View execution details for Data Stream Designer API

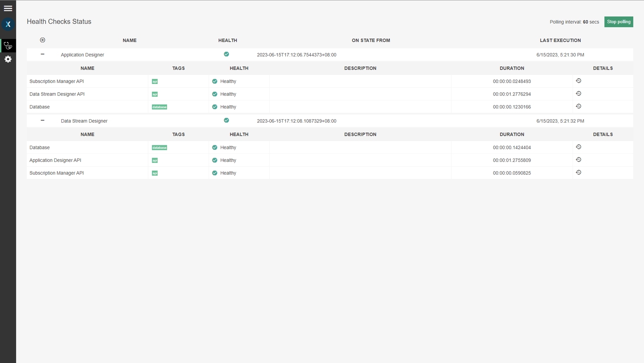pos(578,93)
